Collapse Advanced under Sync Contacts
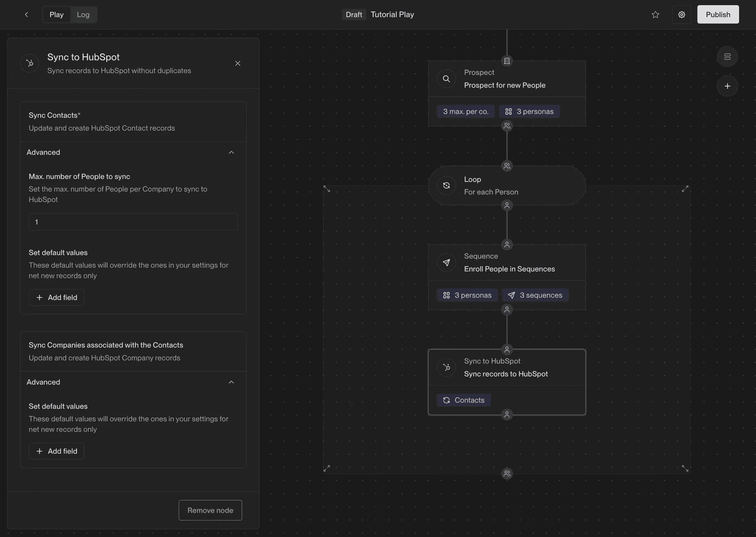The width and height of the screenshot is (756, 537). pos(231,152)
